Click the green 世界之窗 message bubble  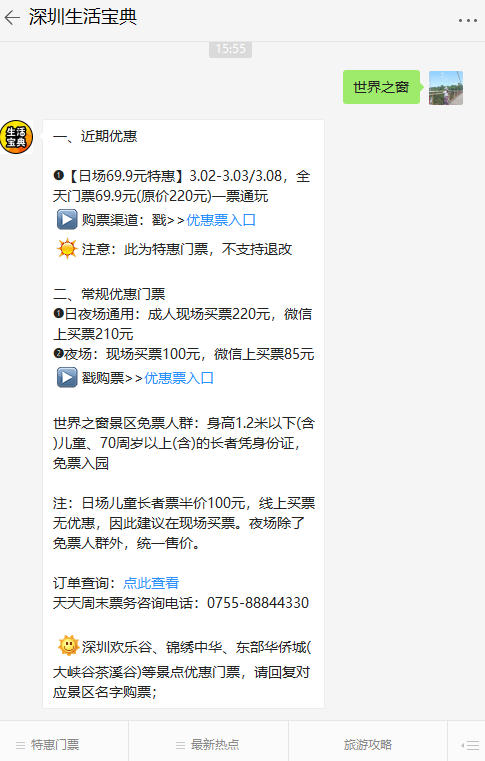click(x=381, y=87)
